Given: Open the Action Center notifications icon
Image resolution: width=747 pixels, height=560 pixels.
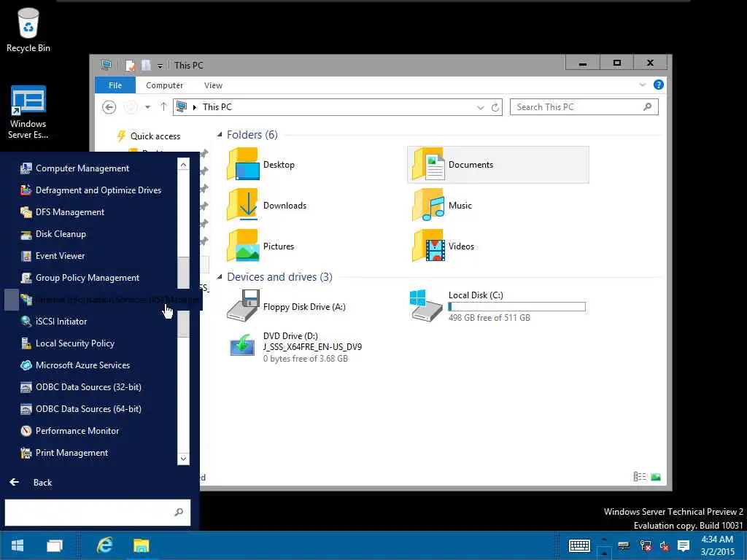Looking at the screenshot, I should click(x=683, y=545).
